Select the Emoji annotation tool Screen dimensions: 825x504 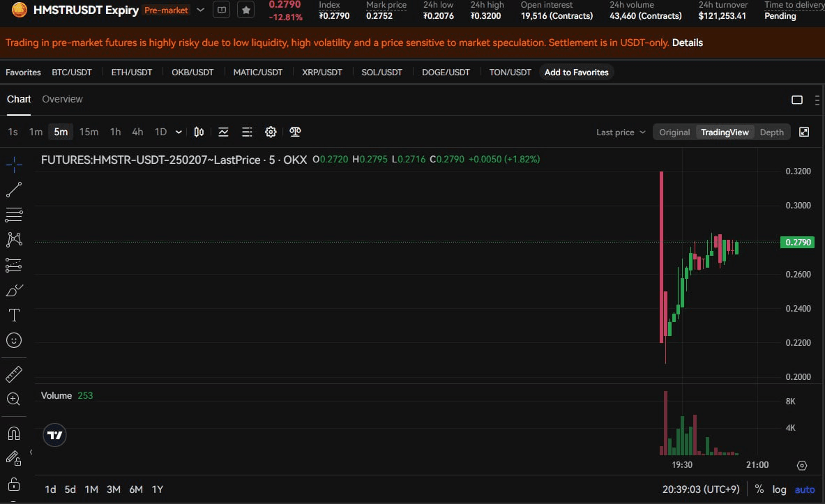[x=14, y=340]
